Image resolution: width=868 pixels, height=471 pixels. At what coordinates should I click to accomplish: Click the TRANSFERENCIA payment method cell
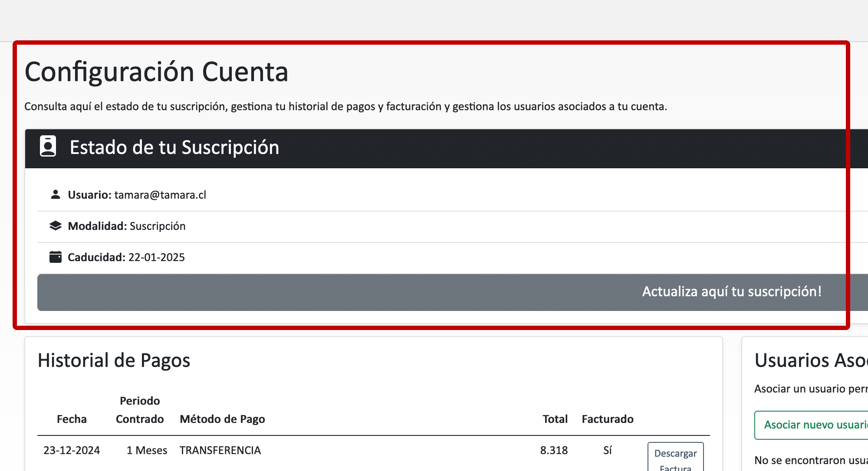tap(220, 451)
